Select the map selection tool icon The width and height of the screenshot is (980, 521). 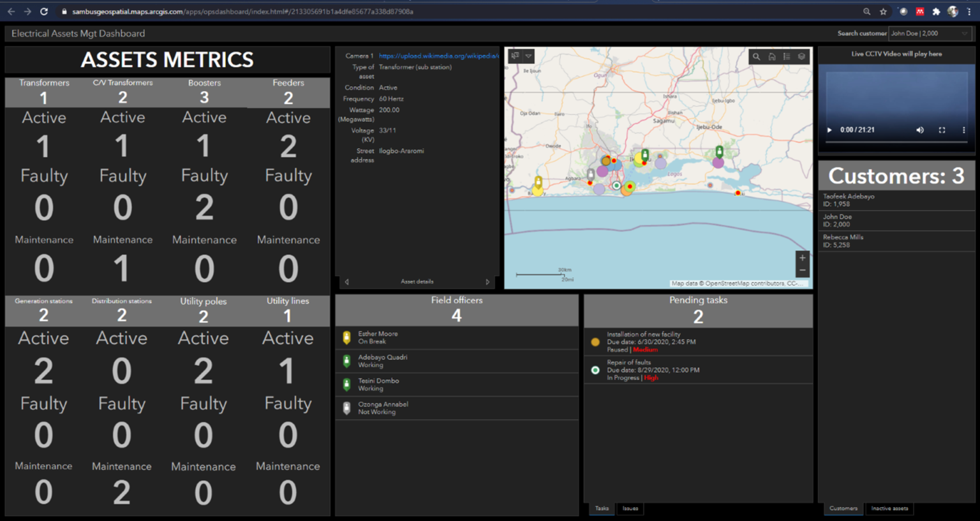click(x=515, y=56)
